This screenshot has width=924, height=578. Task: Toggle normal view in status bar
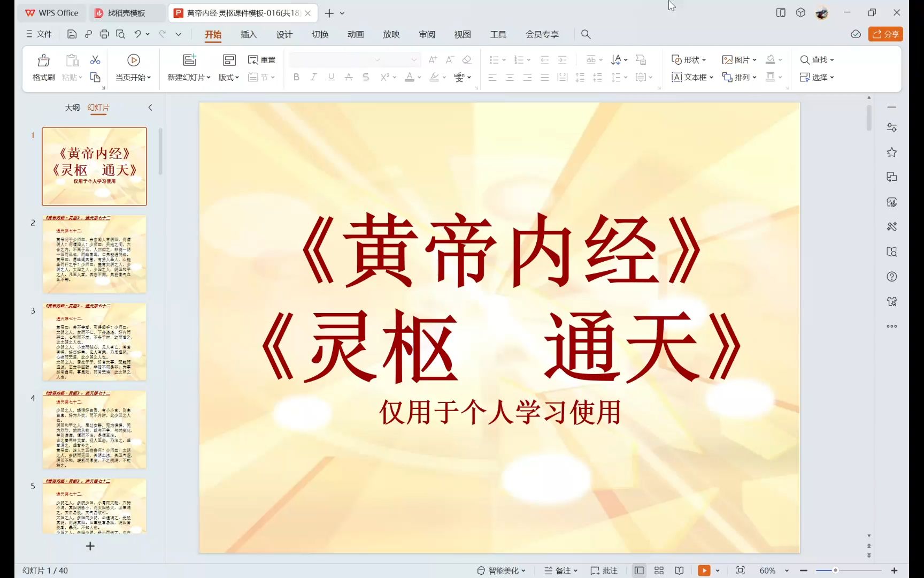pos(639,571)
